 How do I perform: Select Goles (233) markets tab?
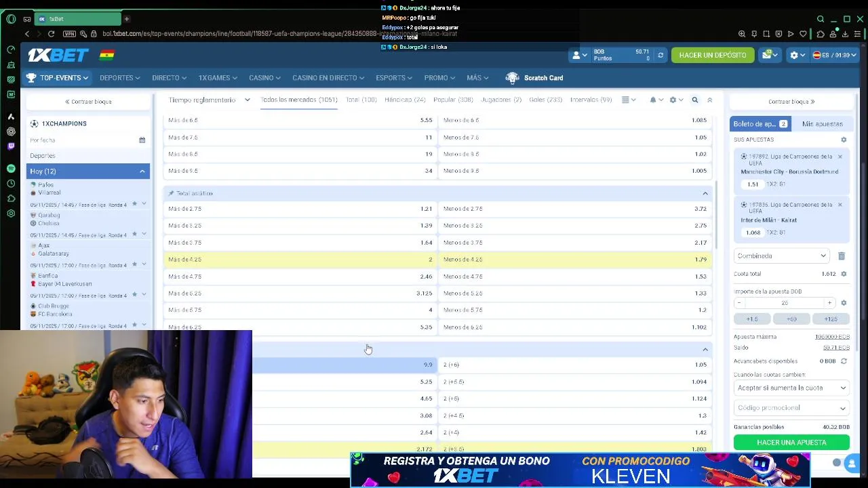pyautogui.click(x=545, y=100)
